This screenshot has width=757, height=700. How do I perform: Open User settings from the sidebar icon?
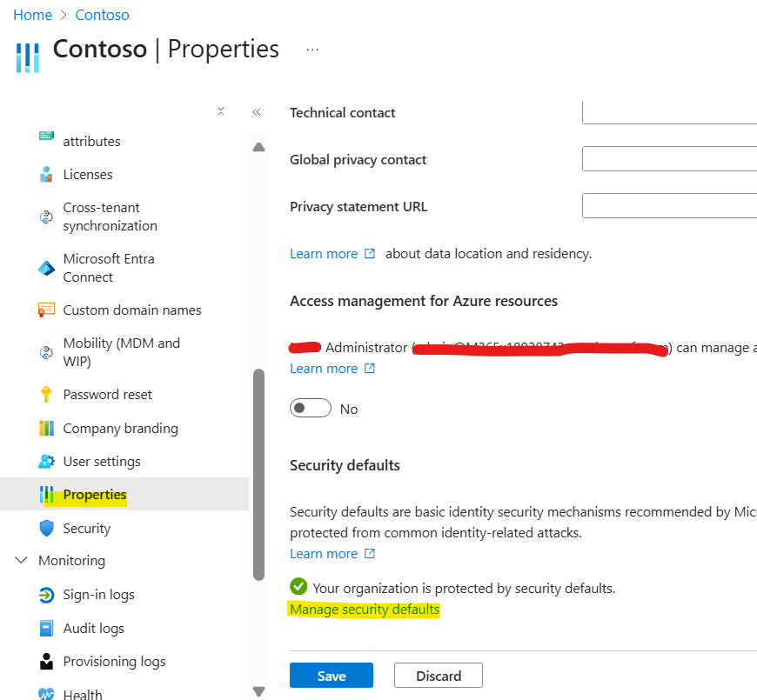(x=48, y=461)
